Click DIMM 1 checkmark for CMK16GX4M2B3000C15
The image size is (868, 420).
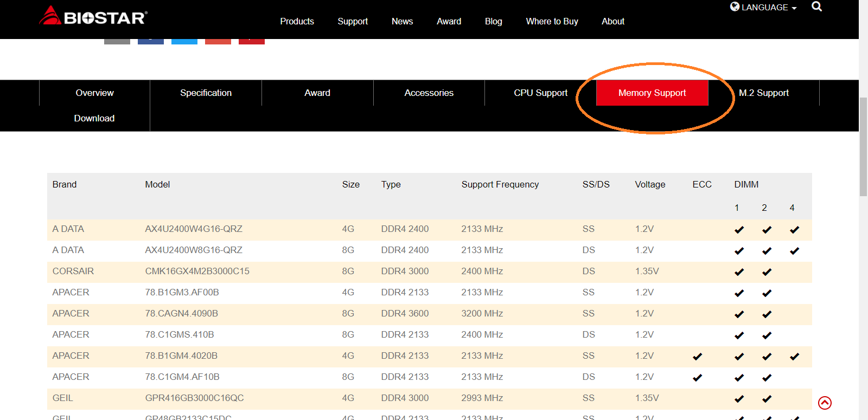click(x=739, y=272)
